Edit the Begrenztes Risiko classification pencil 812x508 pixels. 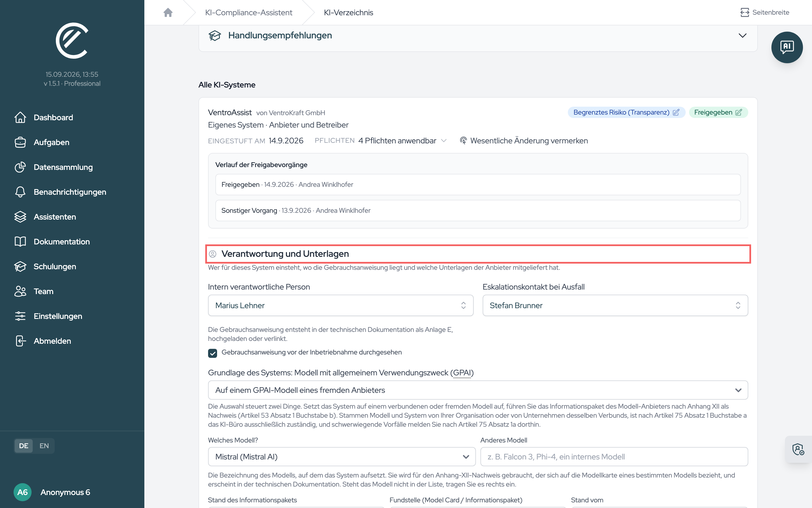(676, 112)
